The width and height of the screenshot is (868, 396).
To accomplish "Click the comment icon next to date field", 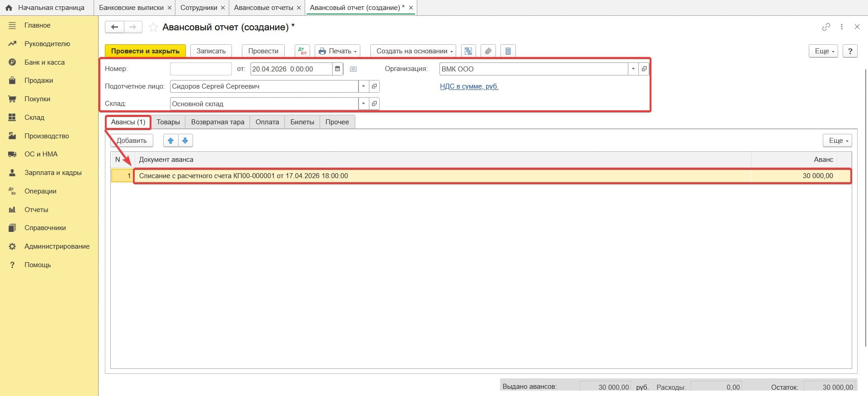I will click(x=354, y=69).
